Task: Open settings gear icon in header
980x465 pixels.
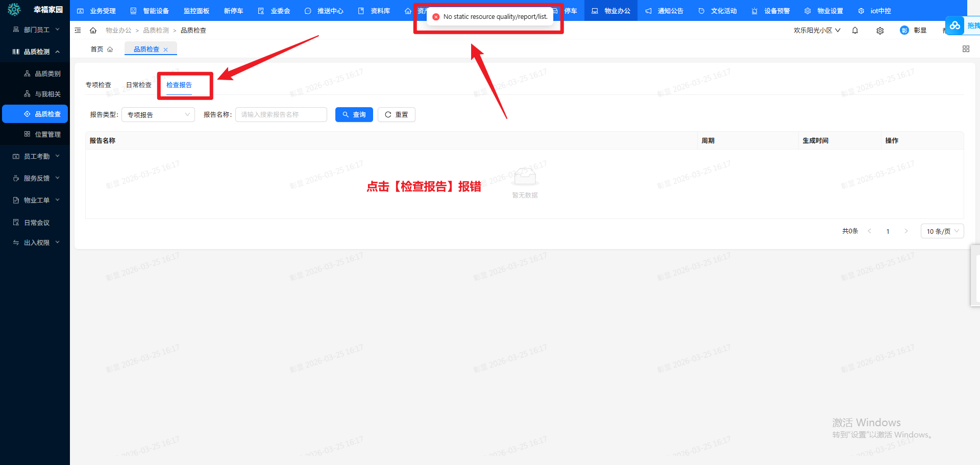Action: (880, 31)
